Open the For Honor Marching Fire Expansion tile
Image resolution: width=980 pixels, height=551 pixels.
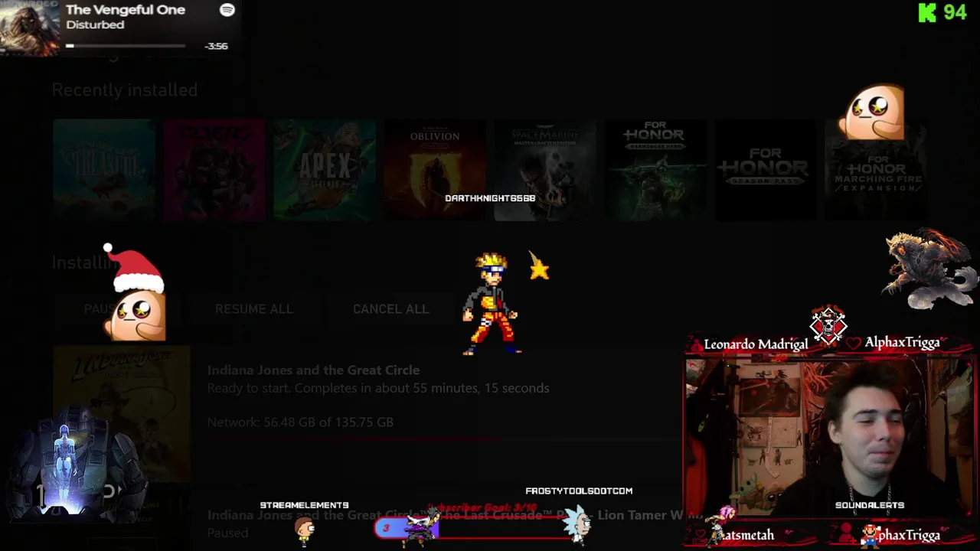(x=876, y=169)
